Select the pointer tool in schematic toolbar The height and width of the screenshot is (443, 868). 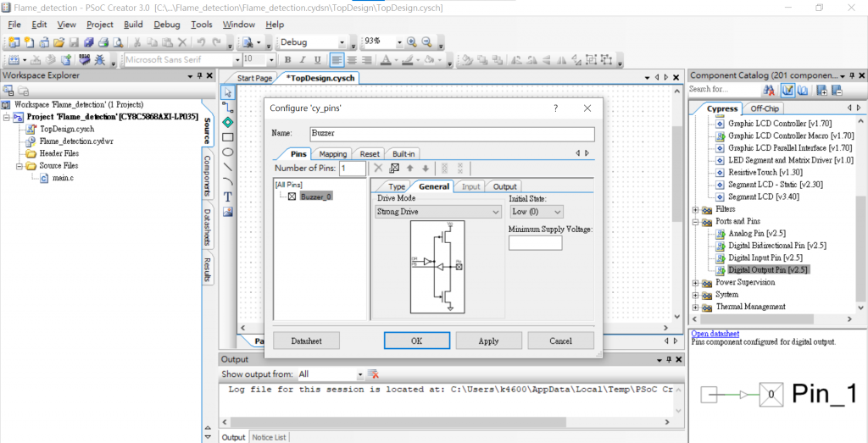coord(227,91)
